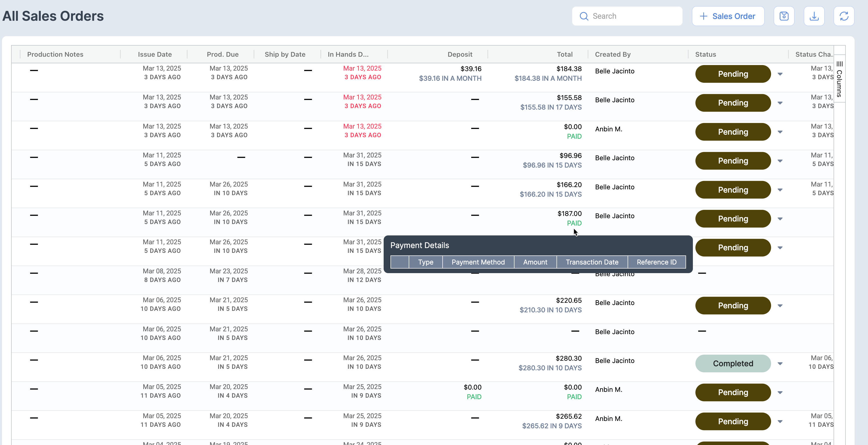Viewport: 868px width, 445px height.
Task: Open the Columns side panel
Action: [x=839, y=79]
